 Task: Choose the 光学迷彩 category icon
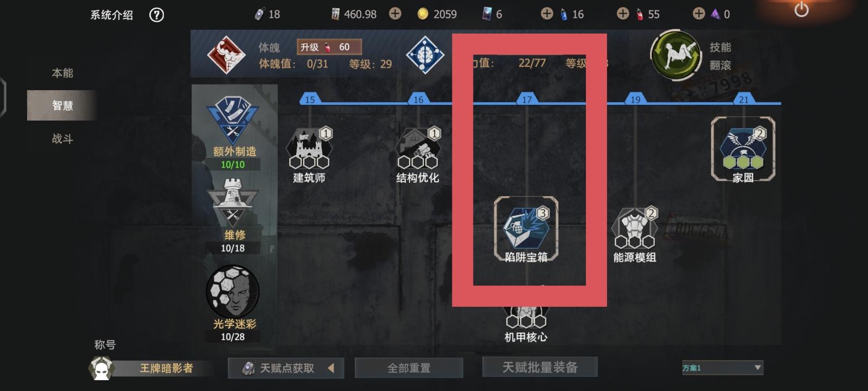click(x=233, y=291)
